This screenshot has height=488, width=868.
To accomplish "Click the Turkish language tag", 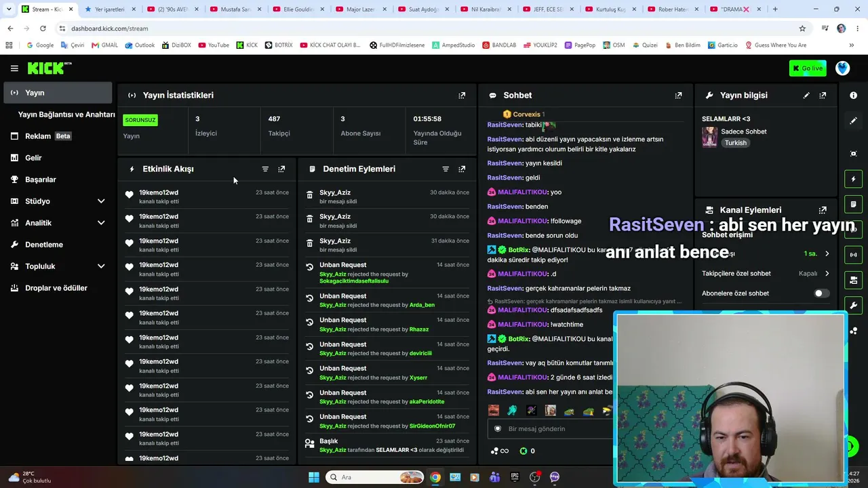I will [x=735, y=143].
